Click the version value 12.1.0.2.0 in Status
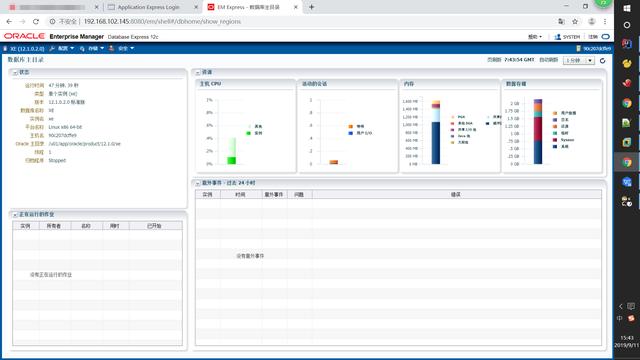 click(x=67, y=102)
